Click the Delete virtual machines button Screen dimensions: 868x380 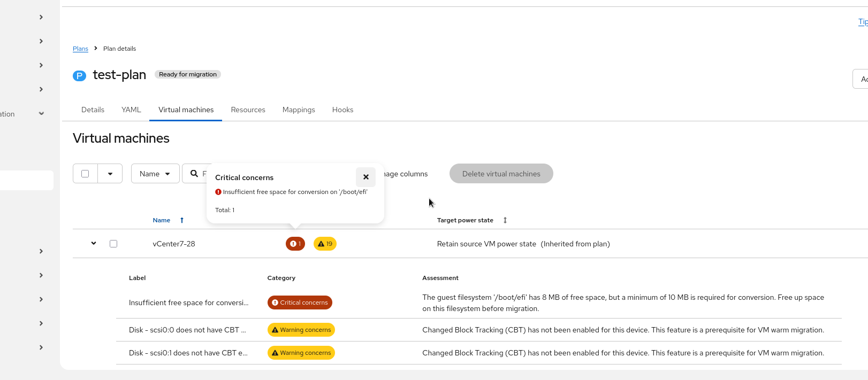click(501, 174)
